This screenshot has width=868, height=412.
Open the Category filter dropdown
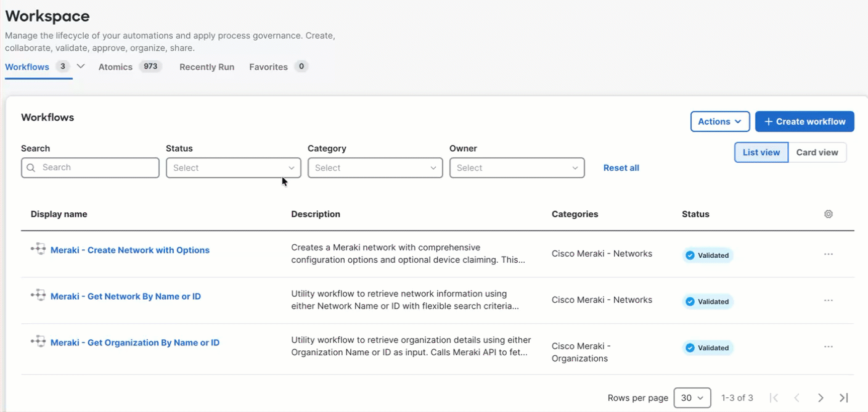375,167
